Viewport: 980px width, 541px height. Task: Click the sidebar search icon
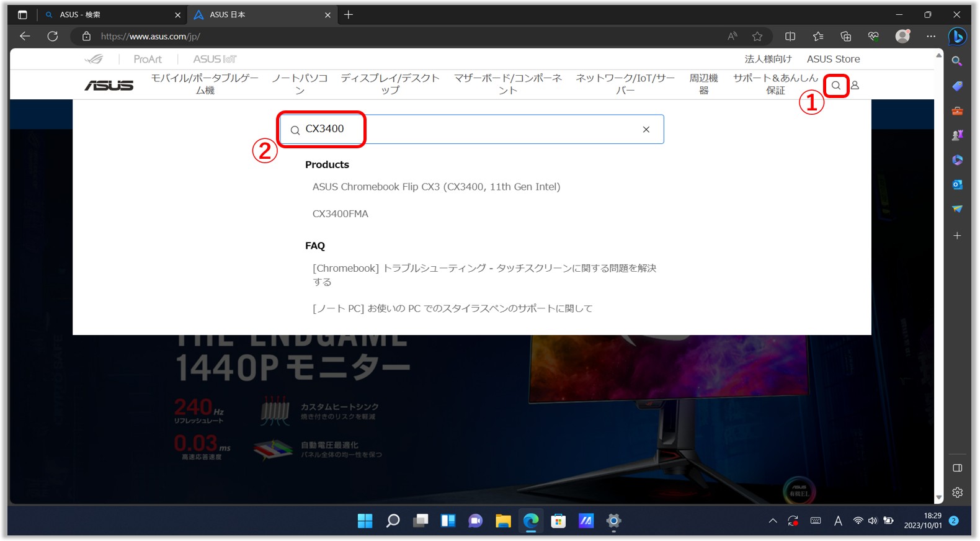(x=957, y=61)
